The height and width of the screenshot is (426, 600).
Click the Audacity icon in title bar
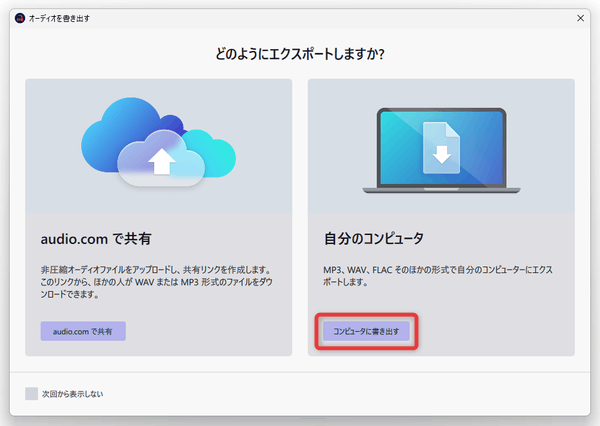pyautogui.click(x=20, y=18)
